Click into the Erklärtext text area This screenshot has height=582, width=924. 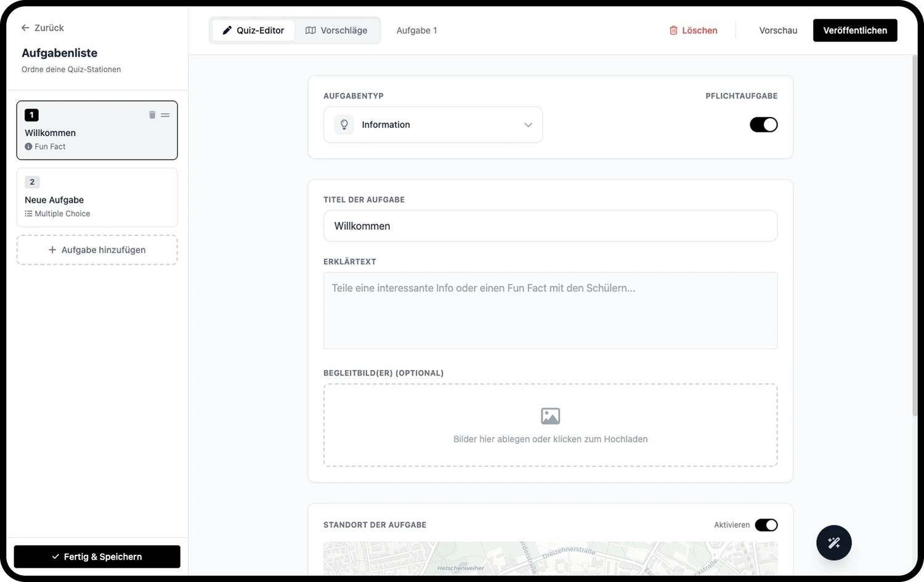(550, 310)
